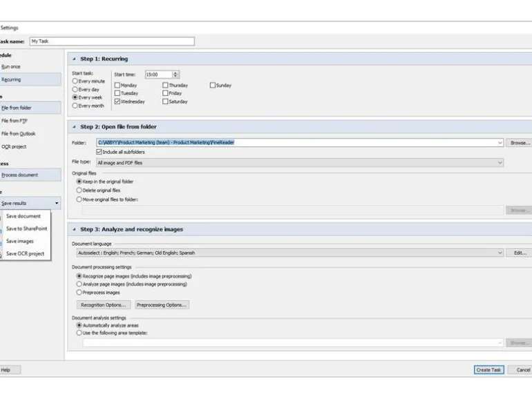Select Recurring schedule option
The width and height of the screenshot is (532, 399).
pyautogui.click(x=30, y=79)
